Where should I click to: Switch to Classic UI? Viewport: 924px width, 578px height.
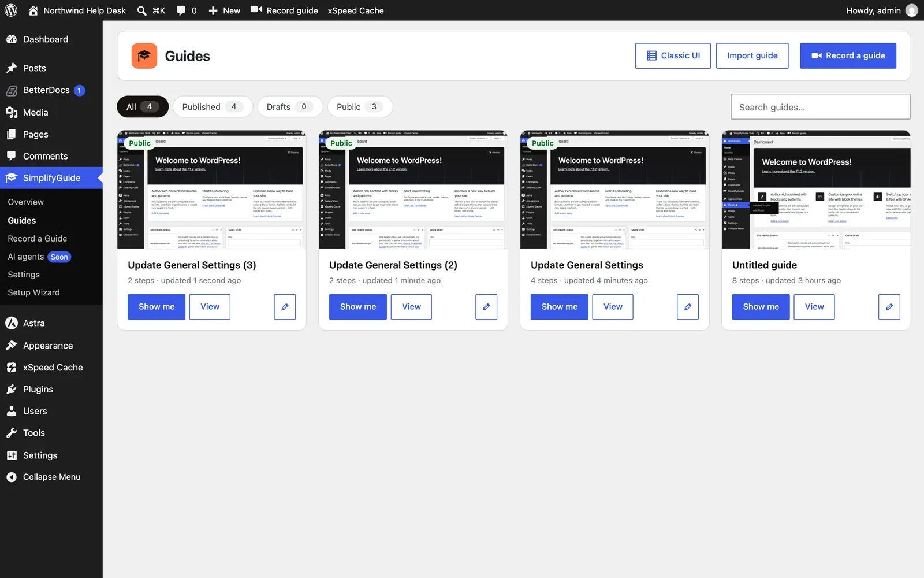pos(673,56)
